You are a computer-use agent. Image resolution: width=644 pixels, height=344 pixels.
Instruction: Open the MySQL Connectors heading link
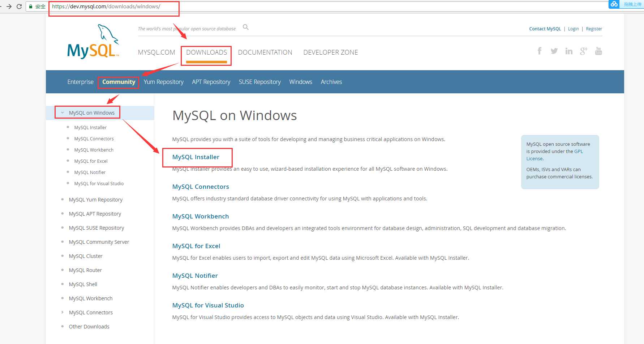tap(201, 187)
